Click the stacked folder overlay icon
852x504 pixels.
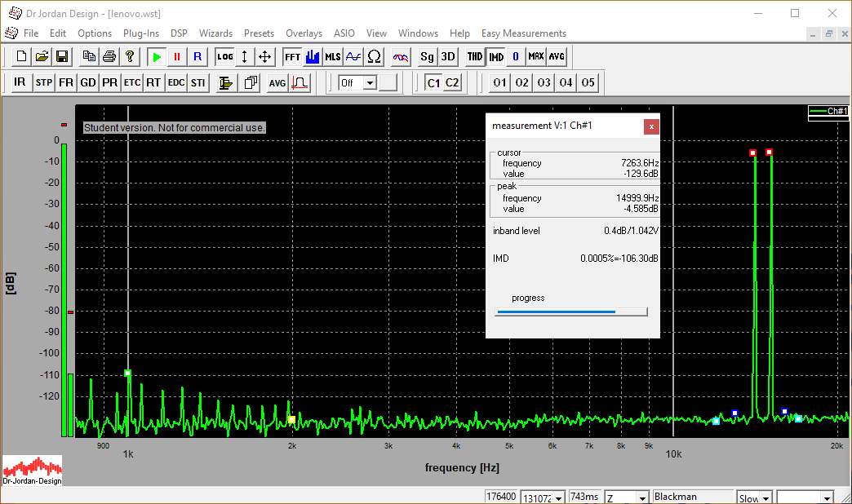coord(225,82)
